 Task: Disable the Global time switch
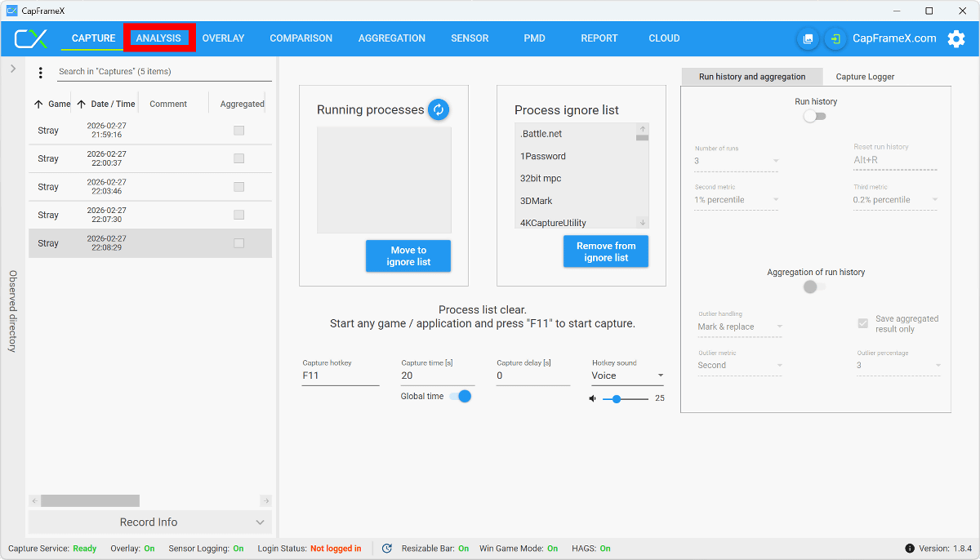461,396
